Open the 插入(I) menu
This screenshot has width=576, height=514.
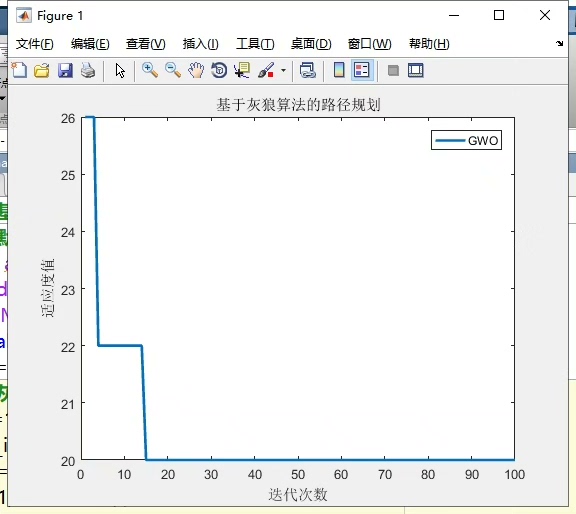pyautogui.click(x=201, y=44)
